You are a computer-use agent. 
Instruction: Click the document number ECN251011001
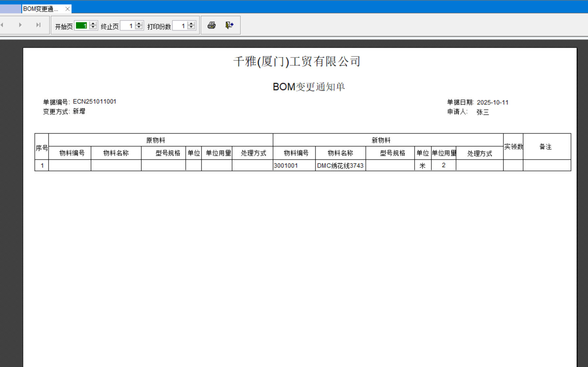94,102
